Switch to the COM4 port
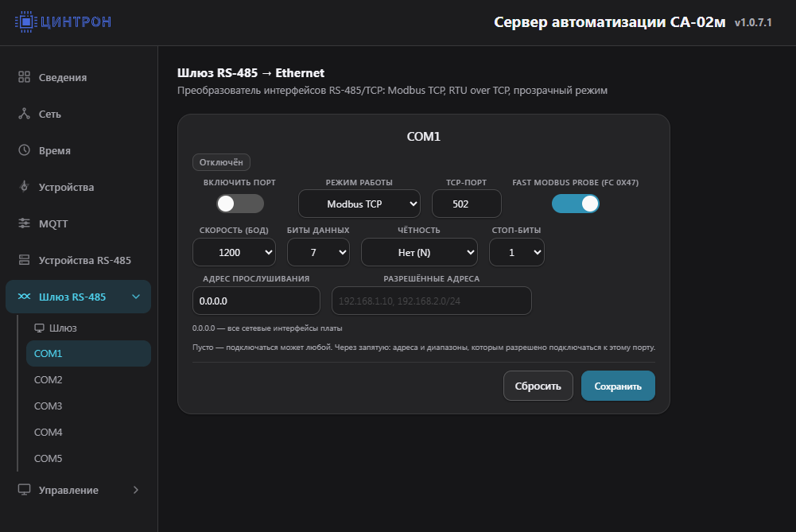796x532 pixels. pyautogui.click(x=88, y=432)
